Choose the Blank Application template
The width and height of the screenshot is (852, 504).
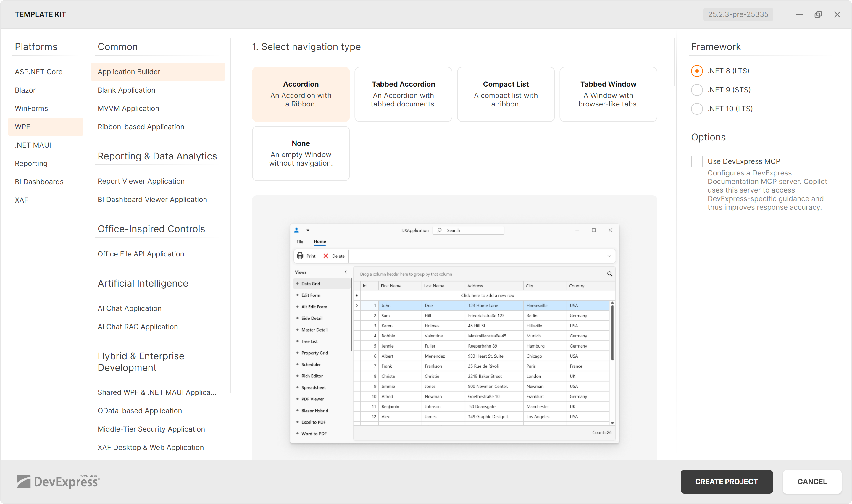126,90
